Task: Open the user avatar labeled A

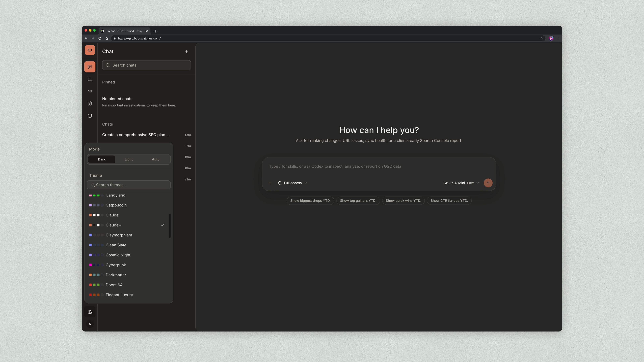Action: click(x=90, y=324)
